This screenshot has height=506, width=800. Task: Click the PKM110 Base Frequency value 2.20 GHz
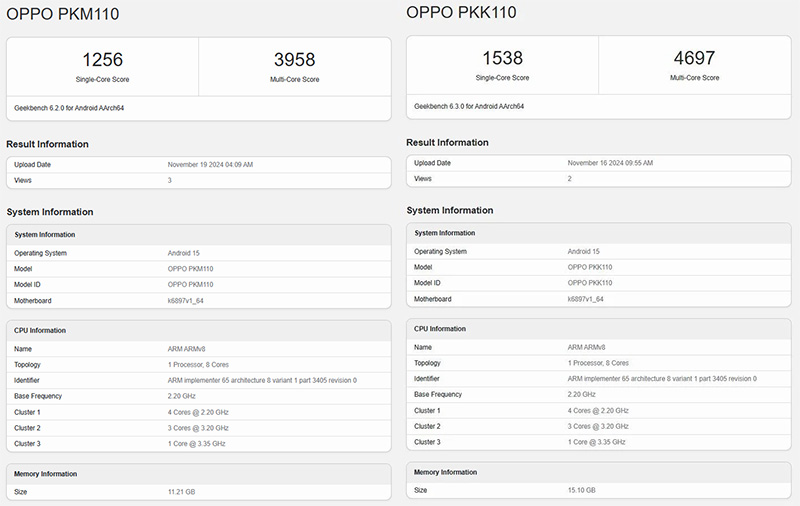coord(181,396)
